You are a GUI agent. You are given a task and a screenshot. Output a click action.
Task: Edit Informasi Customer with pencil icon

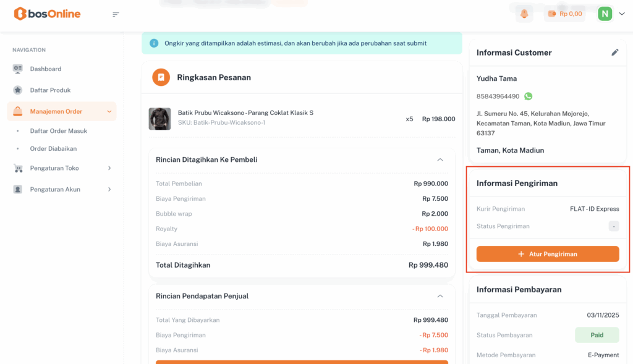(x=615, y=53)
